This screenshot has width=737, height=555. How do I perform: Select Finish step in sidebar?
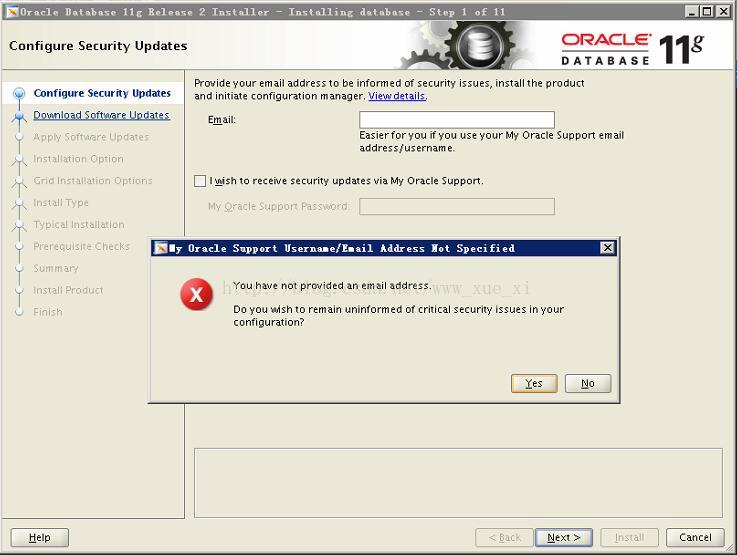point(47,312)
